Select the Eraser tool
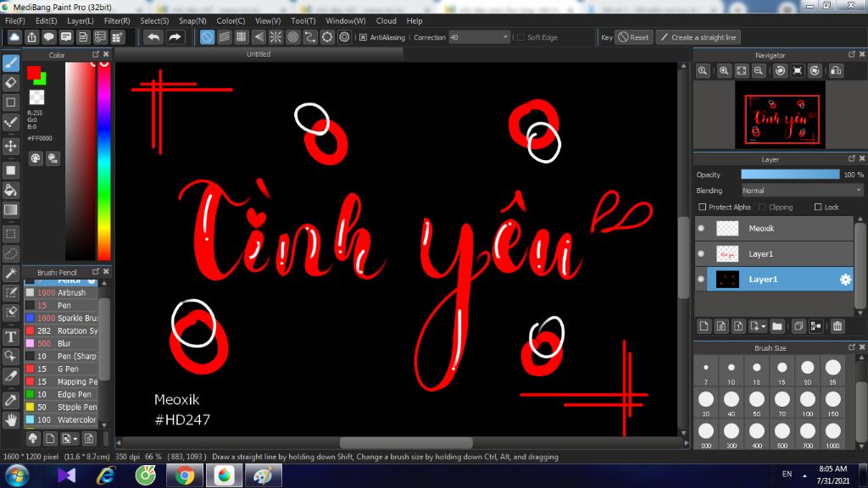Viewport: 868px width, 488px height. [11, 82]
